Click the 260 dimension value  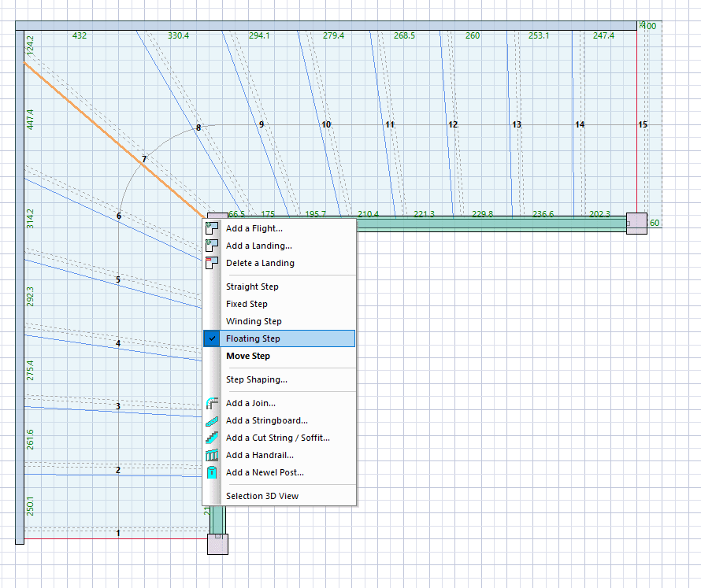(x=473, y=35)
